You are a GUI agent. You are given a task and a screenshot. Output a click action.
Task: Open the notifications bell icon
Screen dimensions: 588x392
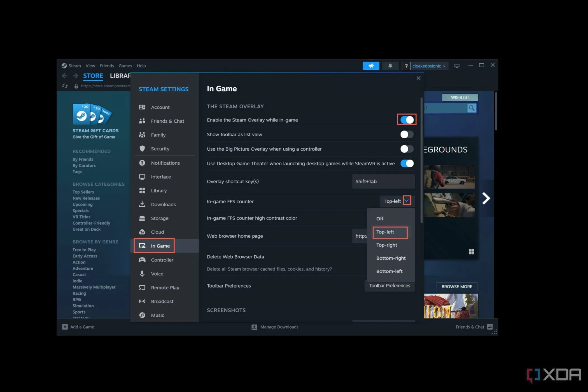(390, 66)
